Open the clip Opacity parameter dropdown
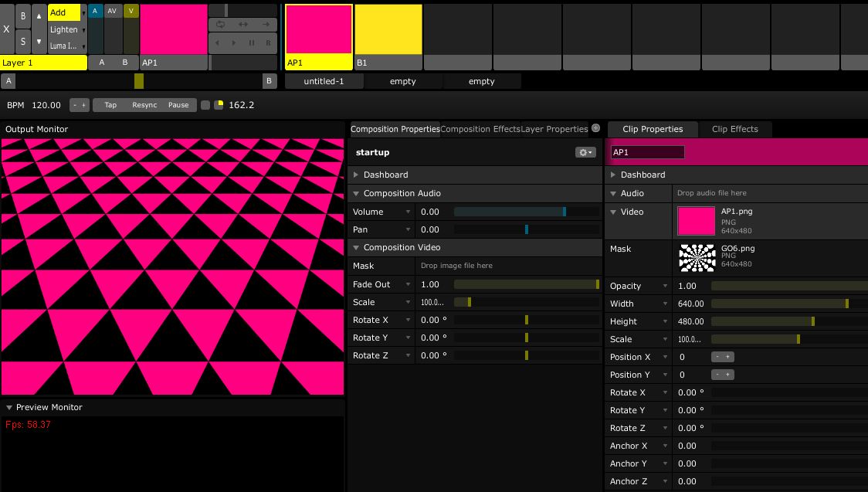The width and height of the screenshot is (868, 492). tap(666, 286)
